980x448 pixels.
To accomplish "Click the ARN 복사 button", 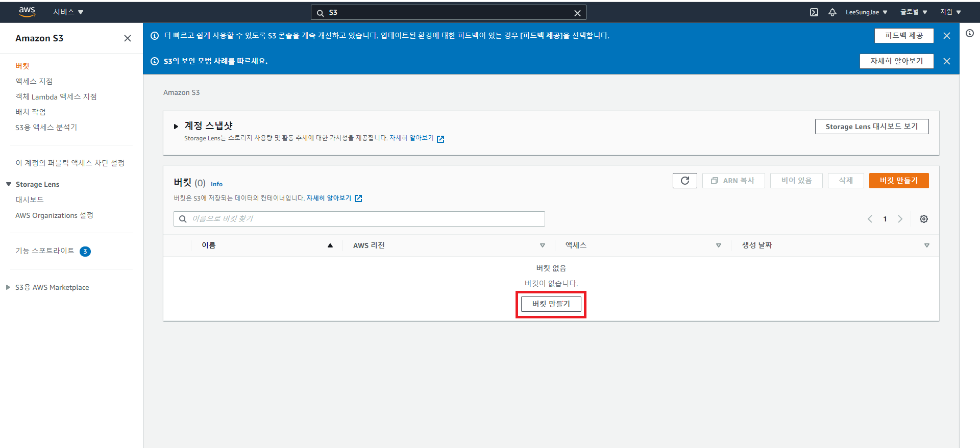I will click(x=733, y=181).
